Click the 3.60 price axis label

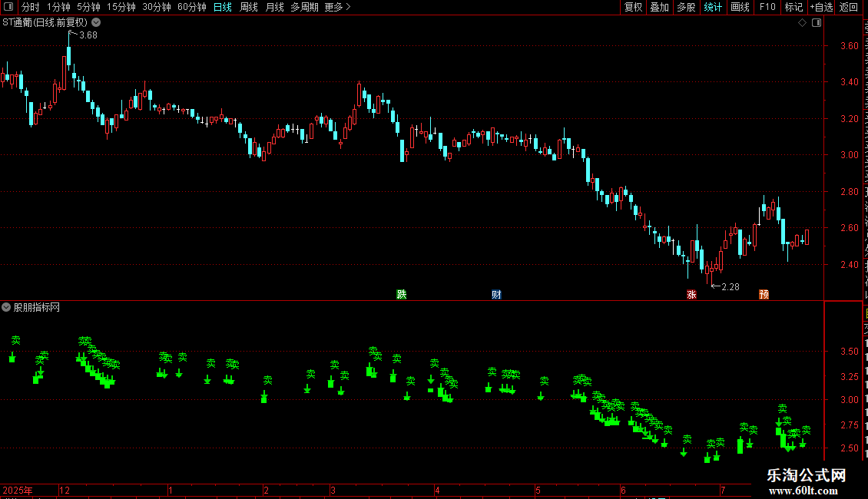click(849, 46)
